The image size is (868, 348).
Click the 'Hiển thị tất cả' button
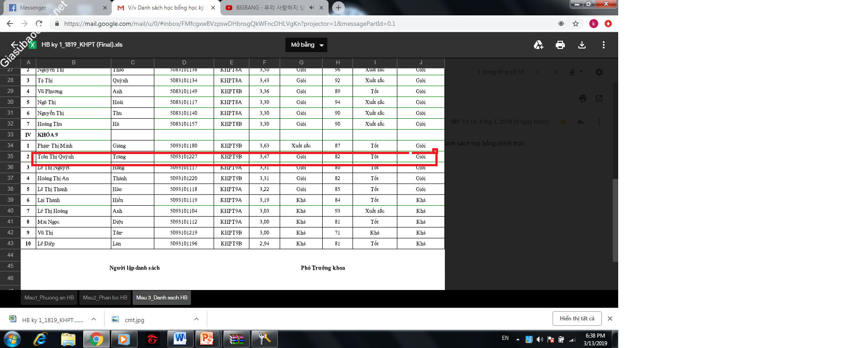pyautogui.click(x=577, y=319)
